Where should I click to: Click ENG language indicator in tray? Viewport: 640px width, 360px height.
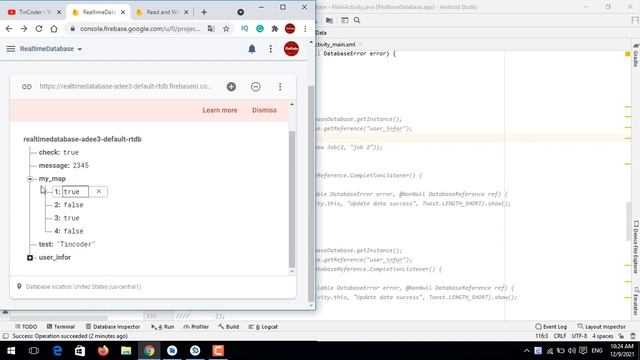coord(597,351)
